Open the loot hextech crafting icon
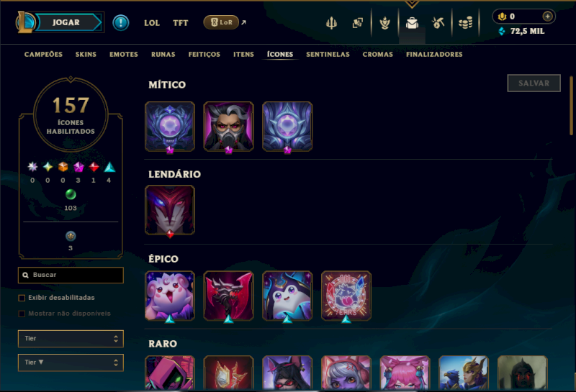The image size is (576, 392). click(x=438, y=23)
